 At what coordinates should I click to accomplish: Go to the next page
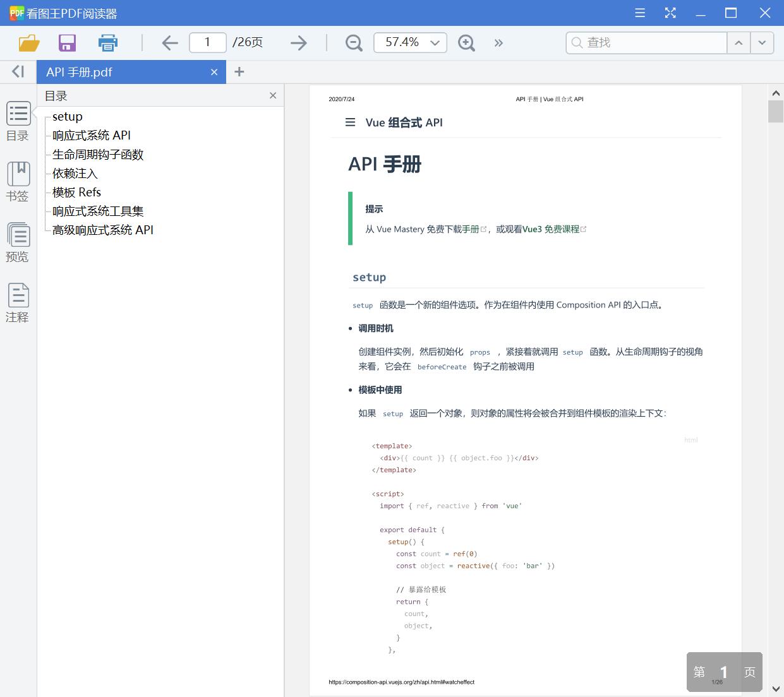(298, 42)
